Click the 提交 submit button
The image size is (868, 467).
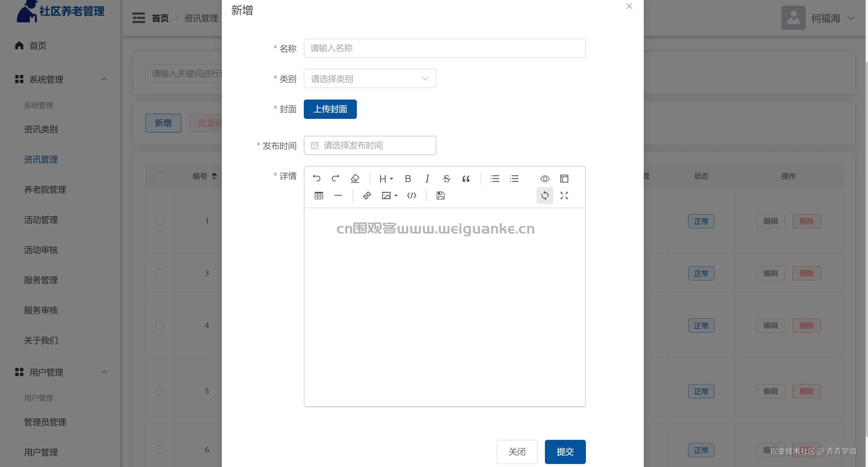coord(565,452)
